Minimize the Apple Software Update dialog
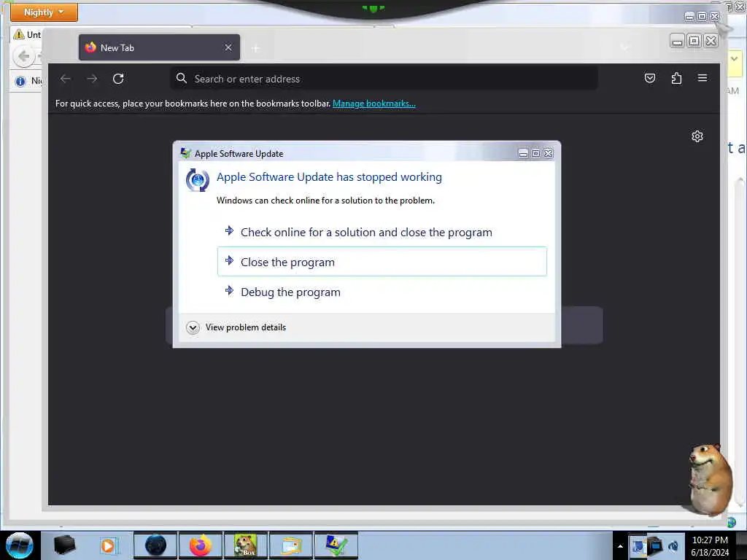747x560 pixels. [523, 153]
